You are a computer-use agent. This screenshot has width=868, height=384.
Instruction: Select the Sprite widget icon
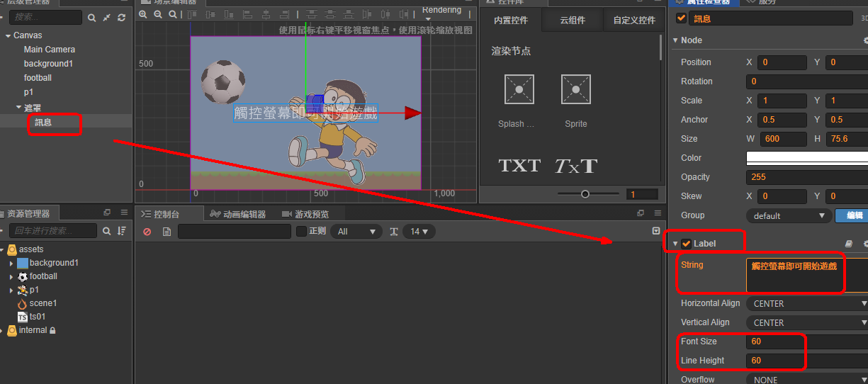[x=576, y=90]
